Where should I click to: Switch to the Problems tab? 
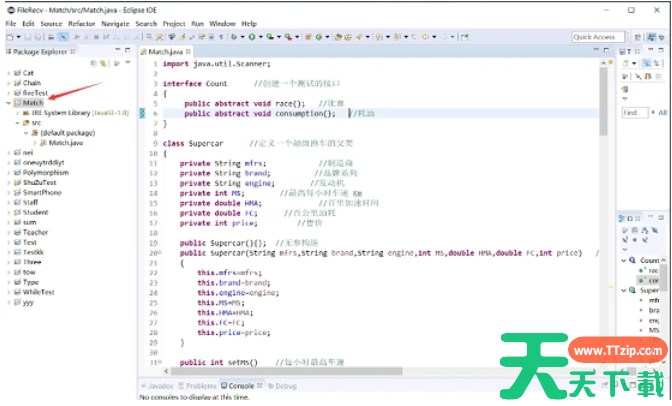click(200, 385)
